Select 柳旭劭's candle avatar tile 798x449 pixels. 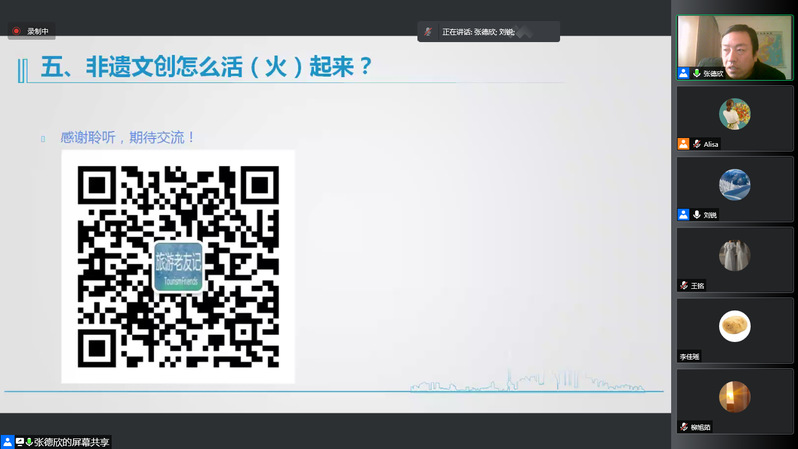[x=735, y=397]
